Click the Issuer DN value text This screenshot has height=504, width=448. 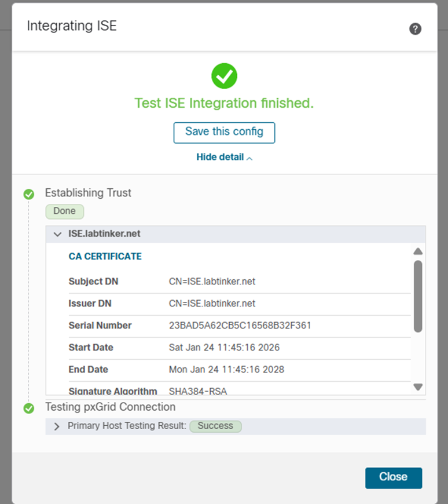[x=212, y=304]
